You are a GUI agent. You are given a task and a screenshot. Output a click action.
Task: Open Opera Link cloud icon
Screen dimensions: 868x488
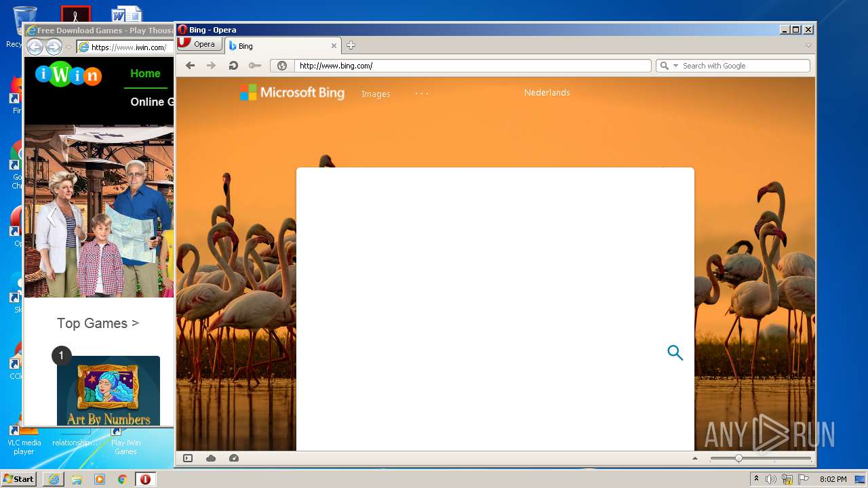[211, 458]
